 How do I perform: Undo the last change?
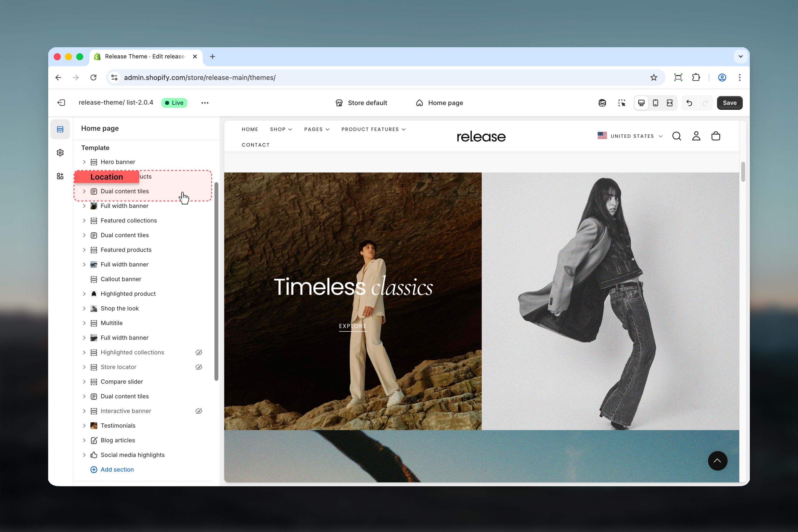pos(689,103)
